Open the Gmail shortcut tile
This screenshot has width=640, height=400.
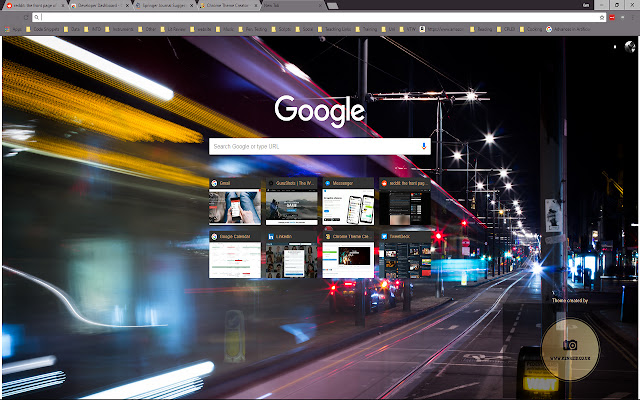pos(235,201)
